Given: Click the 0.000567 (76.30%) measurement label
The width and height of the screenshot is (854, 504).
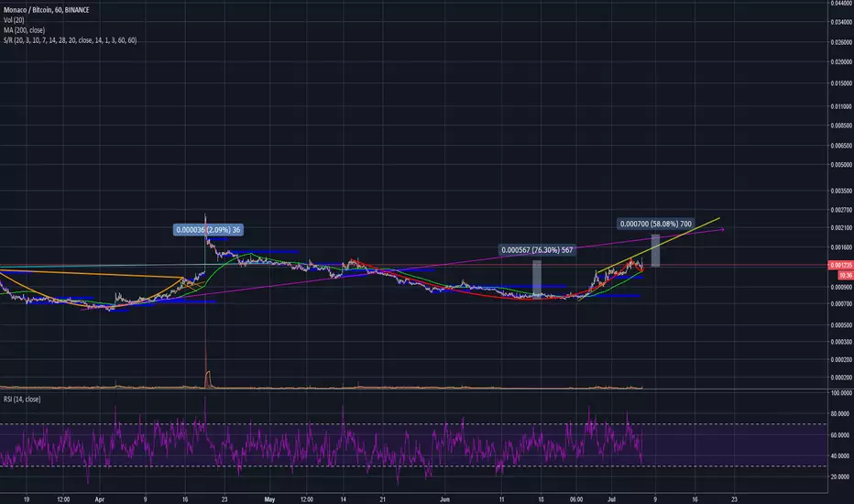Looking at the screenshot, I should 537,250.
